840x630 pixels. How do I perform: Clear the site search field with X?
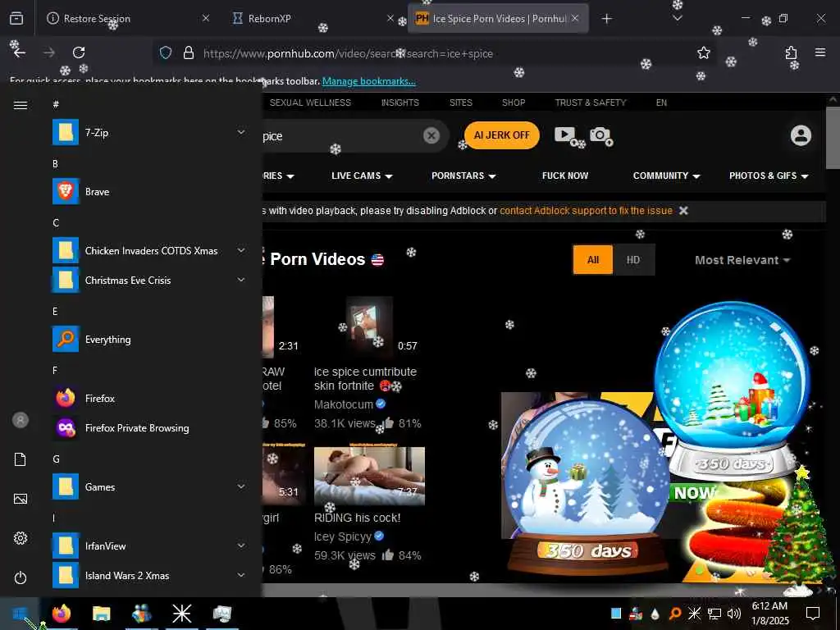431,135
